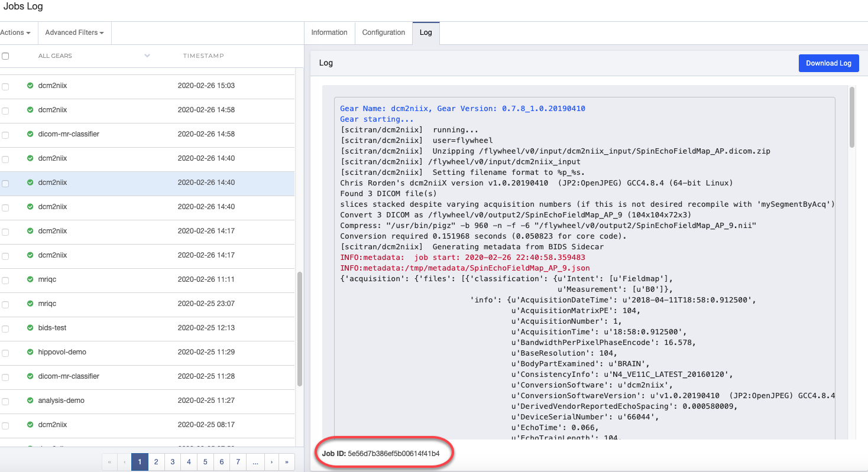
Task: Click status icon of dicom-mr-classifier 14:58 job
Action: pyautogui.click(x=30, y=134)
